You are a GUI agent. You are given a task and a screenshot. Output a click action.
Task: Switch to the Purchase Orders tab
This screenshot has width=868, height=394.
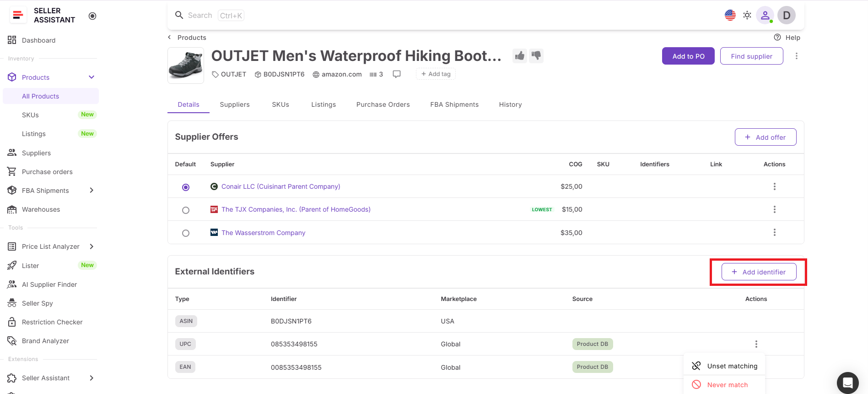click(383, 104)
